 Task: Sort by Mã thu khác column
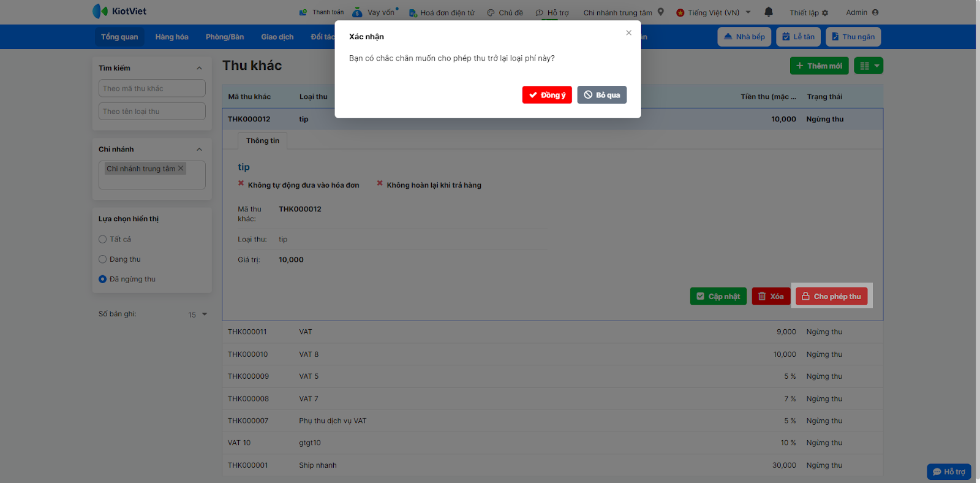pos(249,97)
